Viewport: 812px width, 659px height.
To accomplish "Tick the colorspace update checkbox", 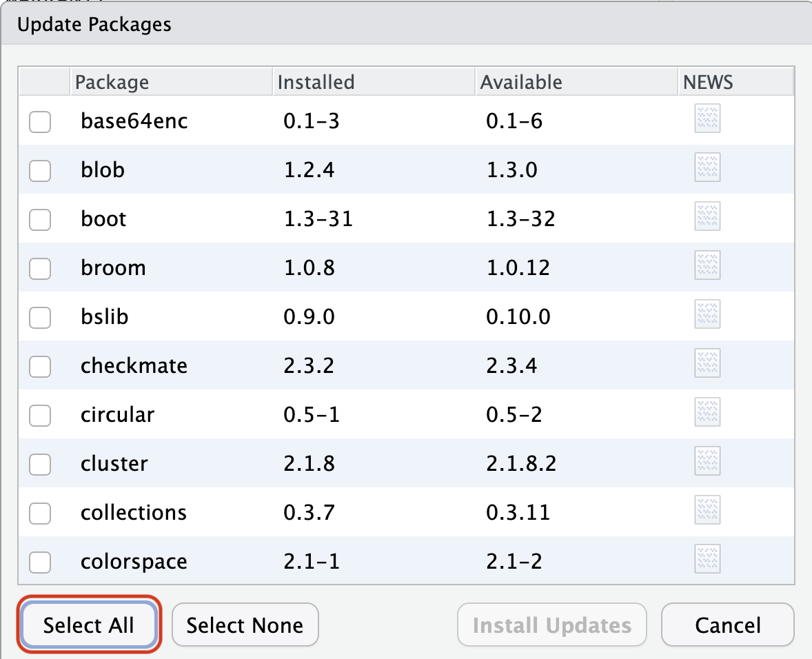I will pos(39,562).
